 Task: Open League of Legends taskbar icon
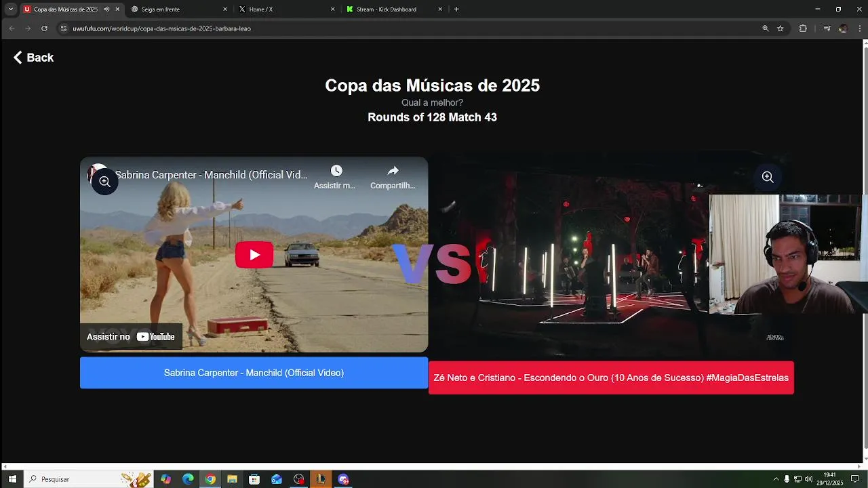321,479
